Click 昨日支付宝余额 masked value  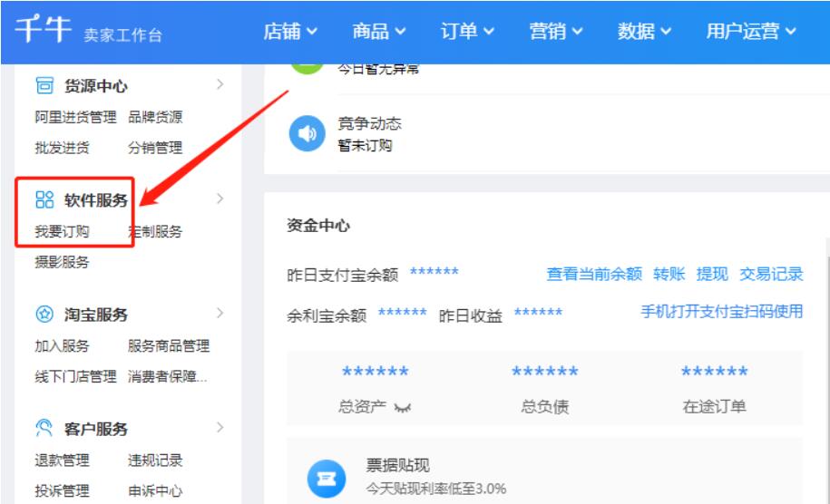pyautogui.click(x=435, y=272)
